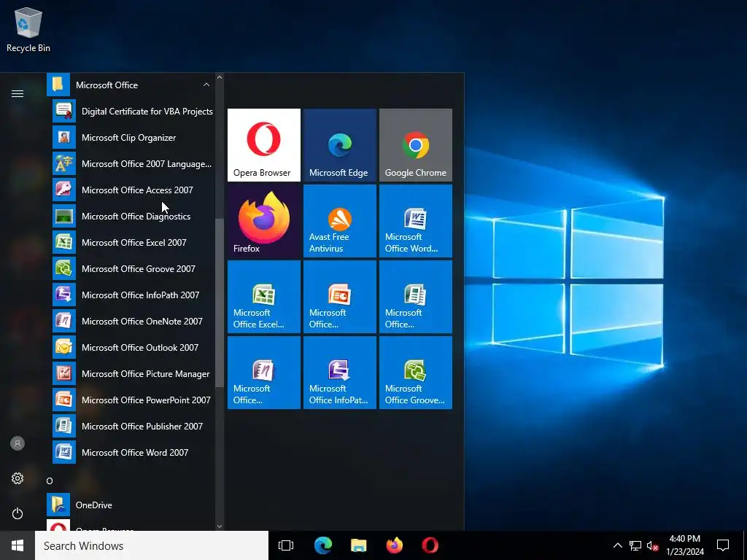Open the Microsoft Office Word tile

click(x=415, y=221)
